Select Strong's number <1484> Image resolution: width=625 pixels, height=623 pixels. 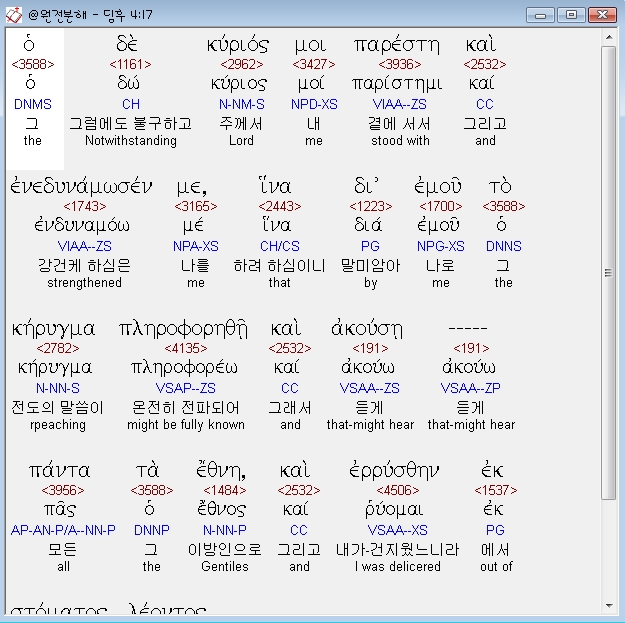tap(225, 490)
